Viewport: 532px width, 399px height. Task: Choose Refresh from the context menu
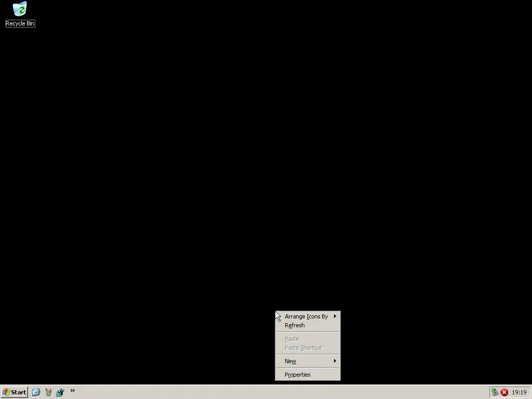click(x=308, y=325)
